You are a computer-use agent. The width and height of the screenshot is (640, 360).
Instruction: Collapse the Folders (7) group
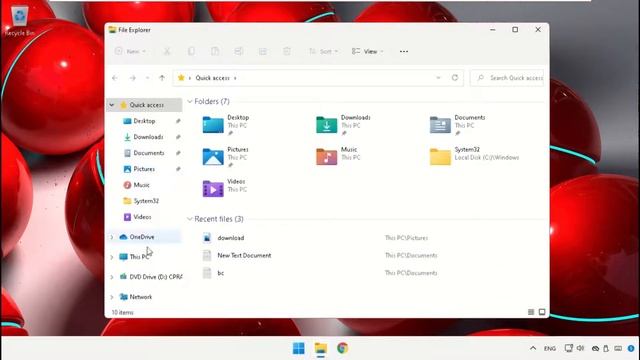[190, 101]
